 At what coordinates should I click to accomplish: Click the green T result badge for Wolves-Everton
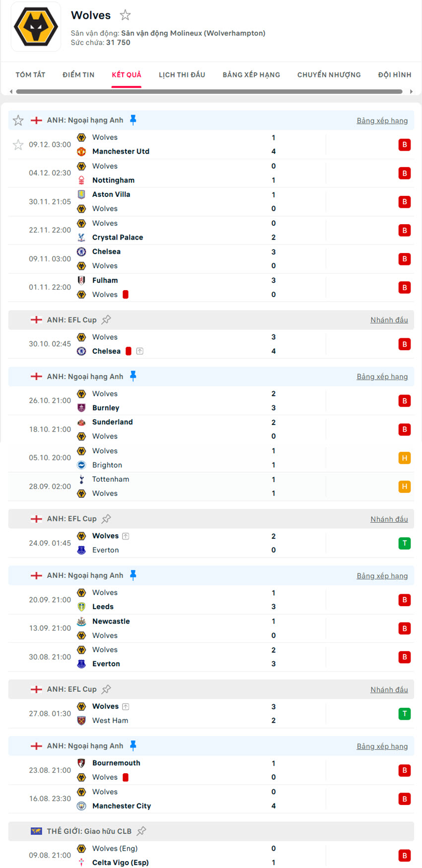tap(405, 543)
